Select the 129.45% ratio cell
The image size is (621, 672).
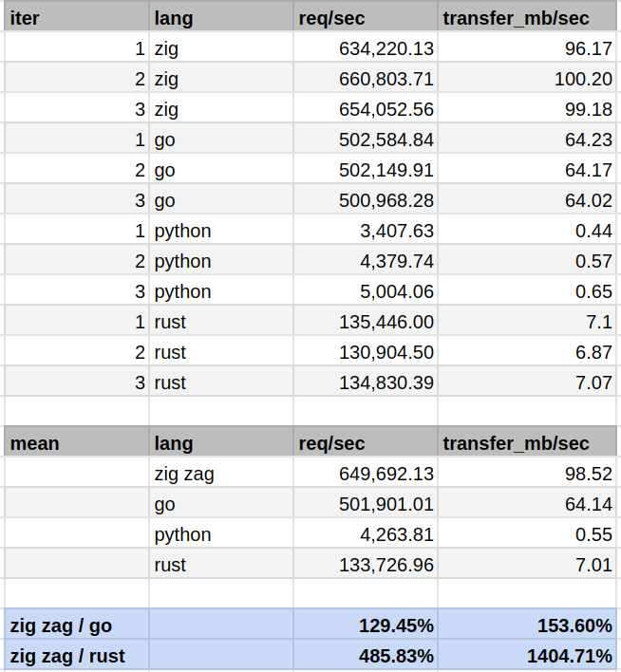pos(365,625)
